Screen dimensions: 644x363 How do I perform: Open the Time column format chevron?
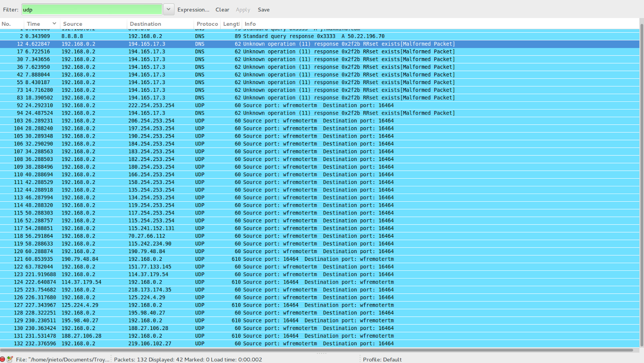pyautogui.click(x=54, y=24)
